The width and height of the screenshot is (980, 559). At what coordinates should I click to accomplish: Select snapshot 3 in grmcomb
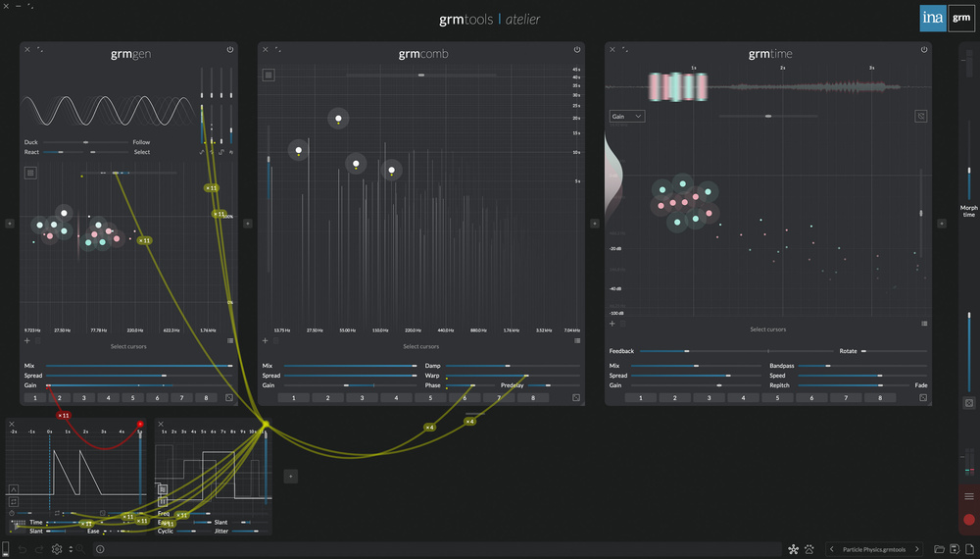click(x=362, y=398)
